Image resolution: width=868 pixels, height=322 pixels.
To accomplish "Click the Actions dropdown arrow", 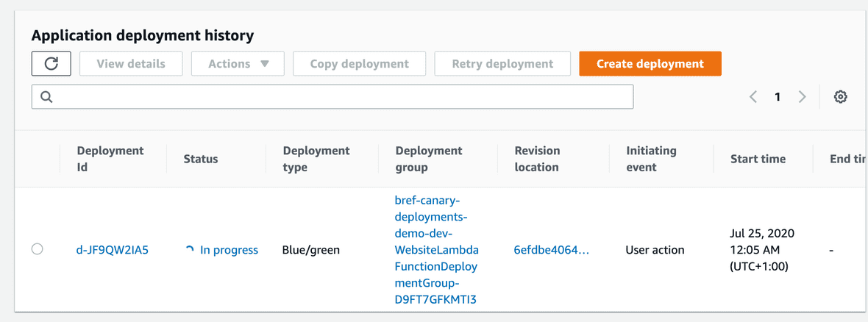I will (x=264, y=64).
